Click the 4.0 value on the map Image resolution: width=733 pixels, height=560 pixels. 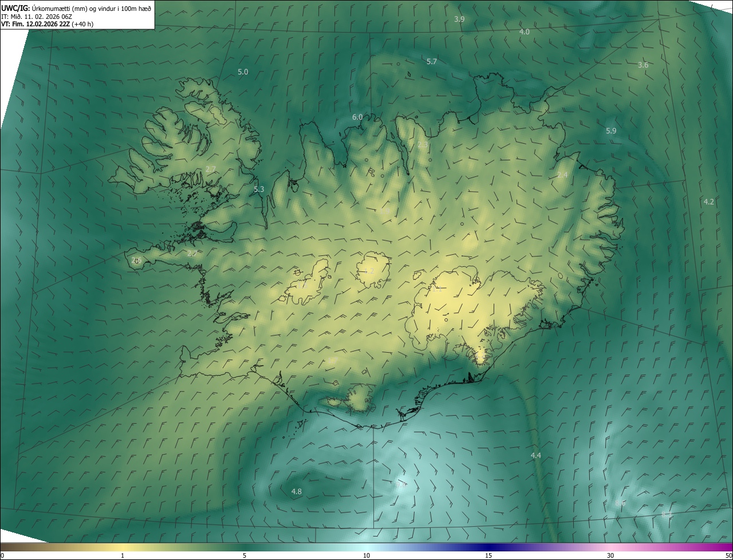[x=524, y=32]
